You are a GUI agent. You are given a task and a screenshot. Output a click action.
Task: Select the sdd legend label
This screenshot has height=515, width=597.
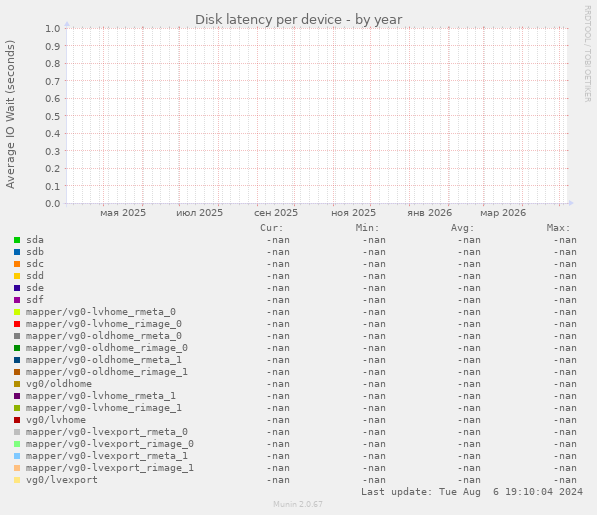coord(35,276)
